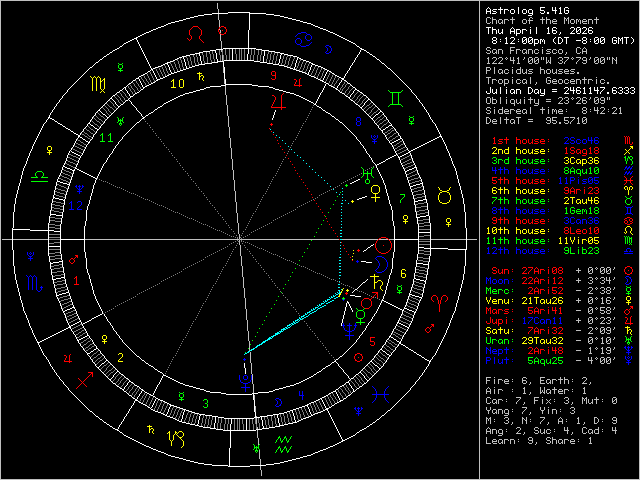Click the '4th house: 8Aqu10' row
This screenshot has height=480, width=640.
click(562, 171)
